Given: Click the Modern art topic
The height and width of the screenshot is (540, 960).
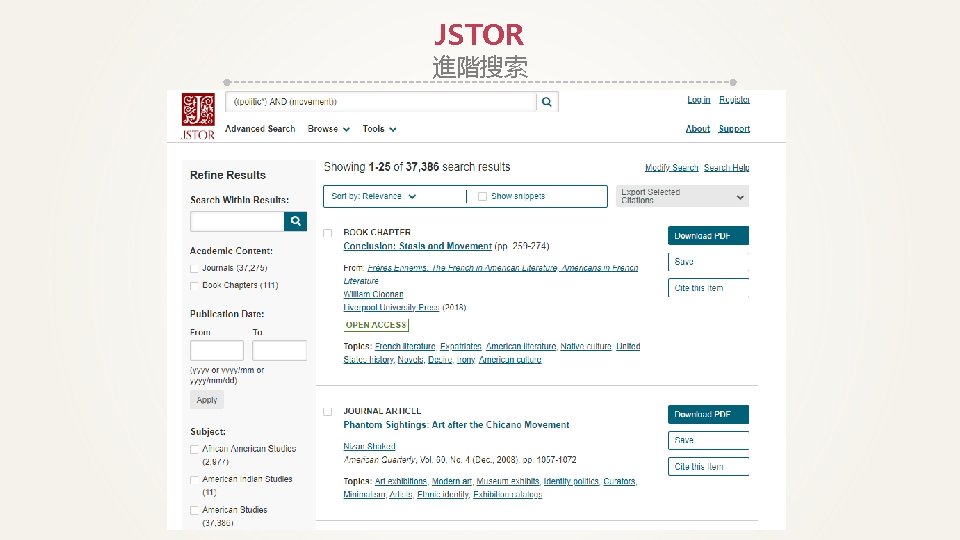Looking at the screenshot, I should (452, 482).
